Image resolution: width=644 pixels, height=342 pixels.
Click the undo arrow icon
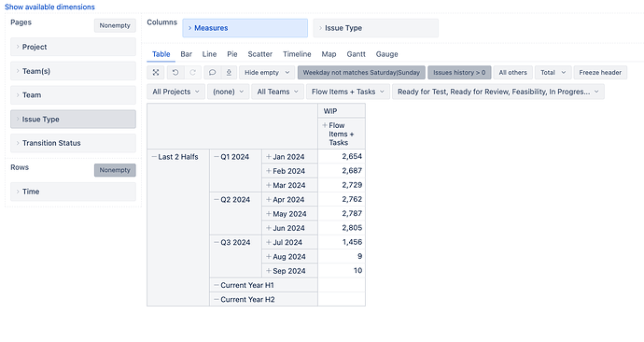click(x=175, y=72)
